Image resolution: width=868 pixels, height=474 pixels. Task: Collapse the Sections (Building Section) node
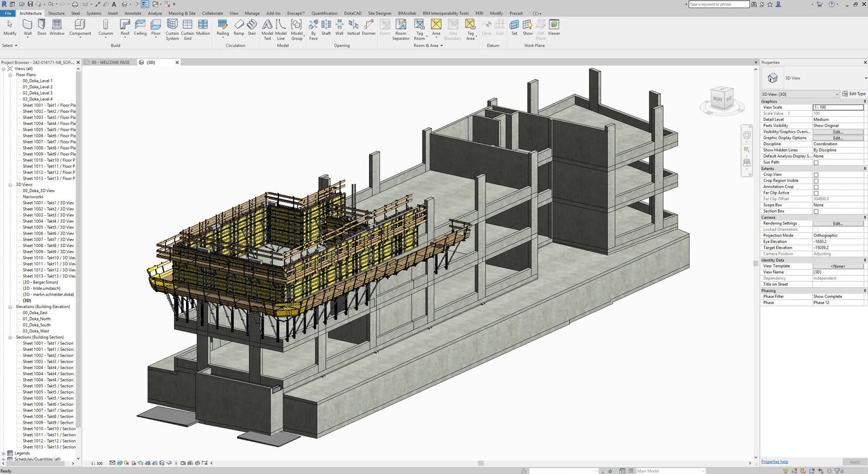click(11, 337)
